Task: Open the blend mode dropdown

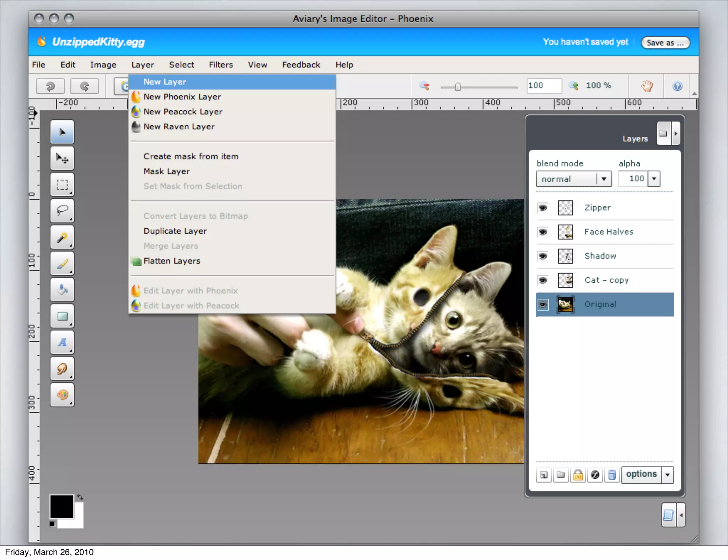Action: tap(604, 179)
